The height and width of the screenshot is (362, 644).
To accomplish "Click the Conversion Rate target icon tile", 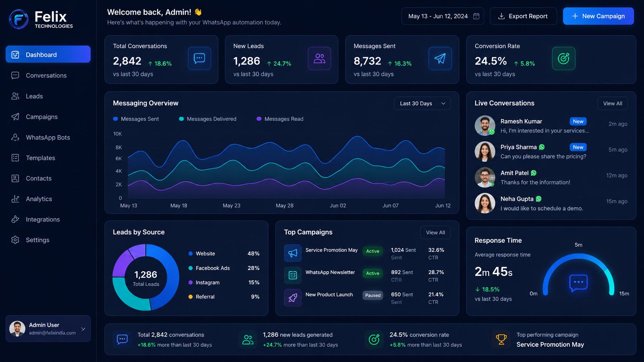I will pos(563,58).
